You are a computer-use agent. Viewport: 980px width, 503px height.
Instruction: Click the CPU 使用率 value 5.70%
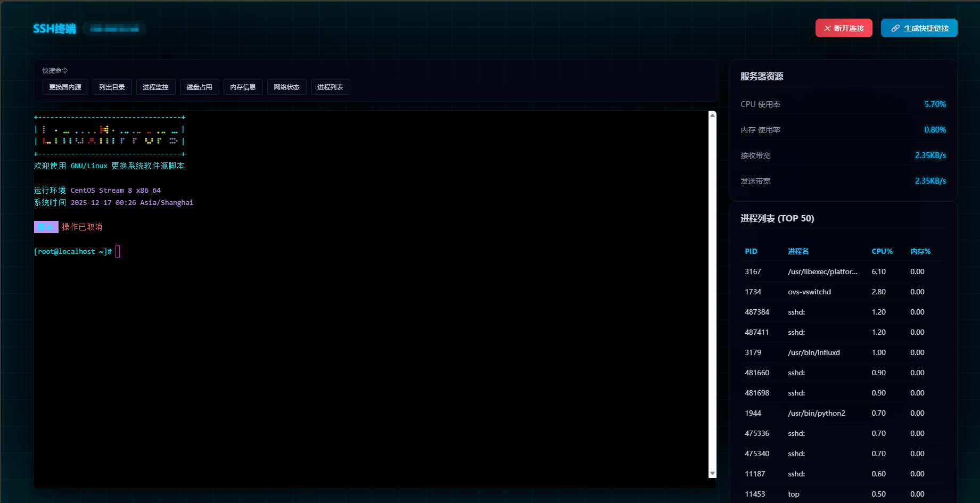click(935, 104)
